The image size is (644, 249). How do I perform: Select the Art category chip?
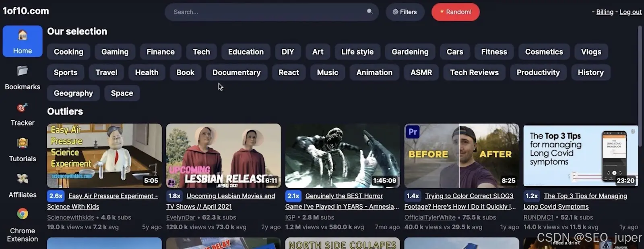(x=318, y=52)
